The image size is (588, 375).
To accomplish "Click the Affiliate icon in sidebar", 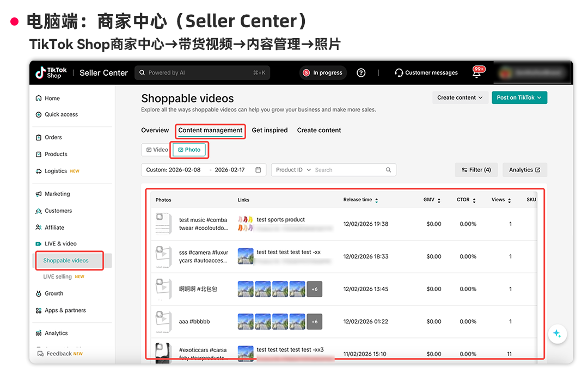I will point(38,228).
